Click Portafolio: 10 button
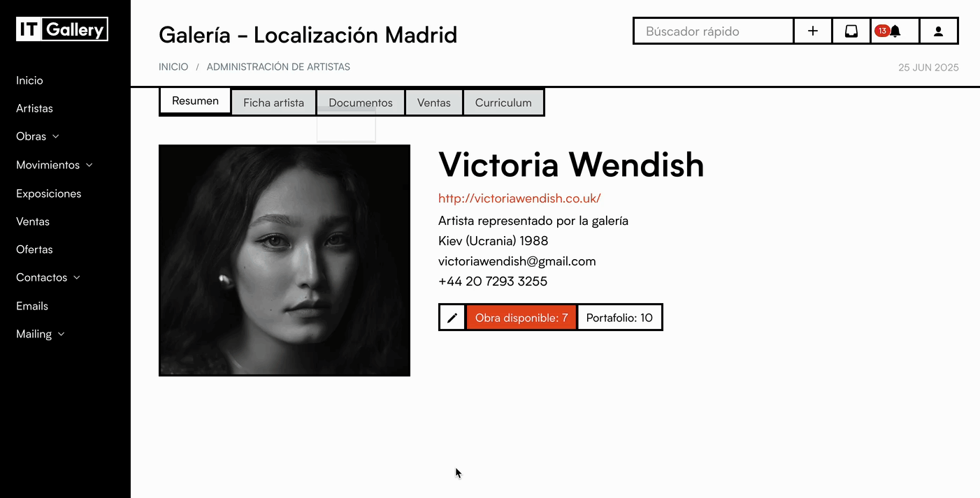The height and width of the screenshot is (498, 980). click(x=619, y=318)
